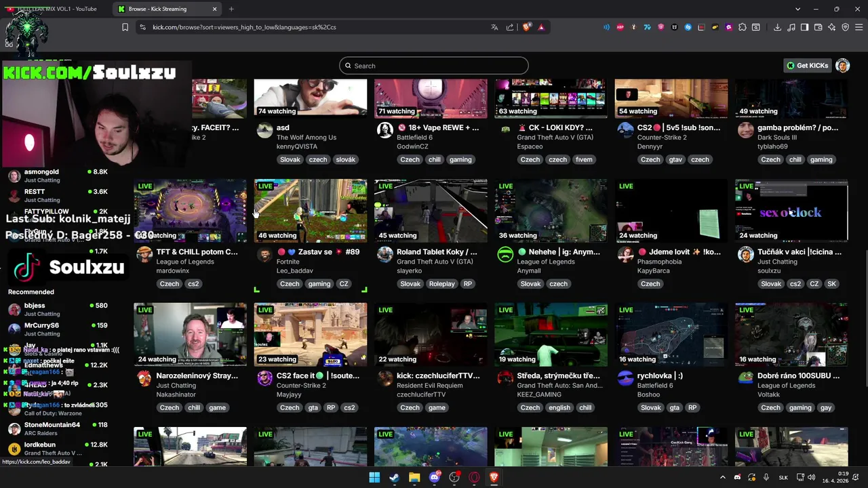
Task: Open File Explorer from the taskbar
Action: pyautogui.click(x=414, y=477)
